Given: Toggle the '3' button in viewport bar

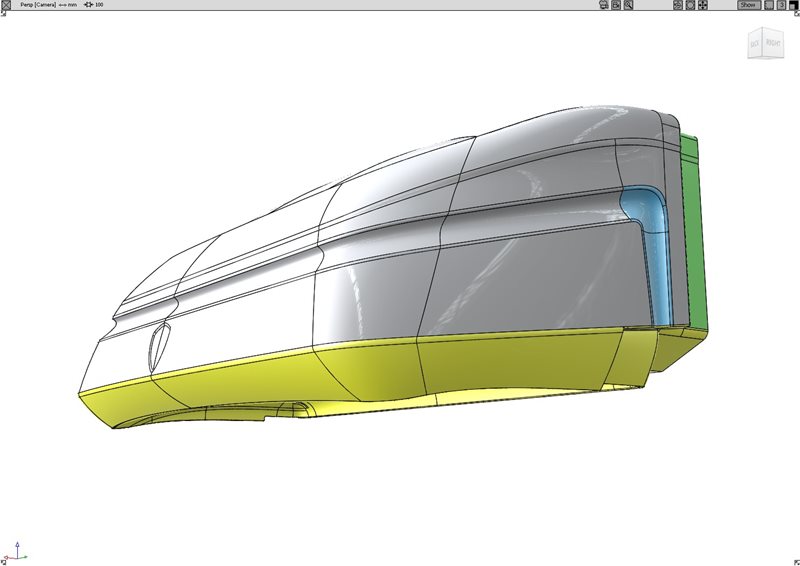Looking at the screenshot, I should [x=781, y=5].
